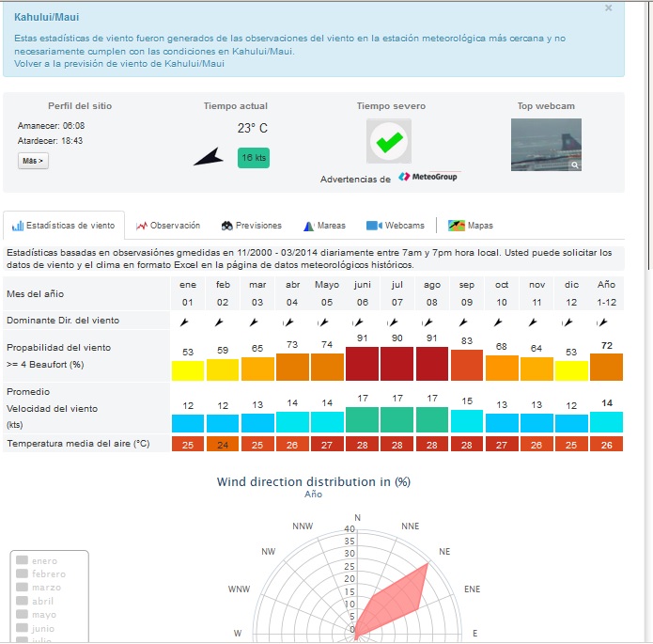Click the tide icon beside Mareas
653x644 pixels.
[x=308, y=226]
